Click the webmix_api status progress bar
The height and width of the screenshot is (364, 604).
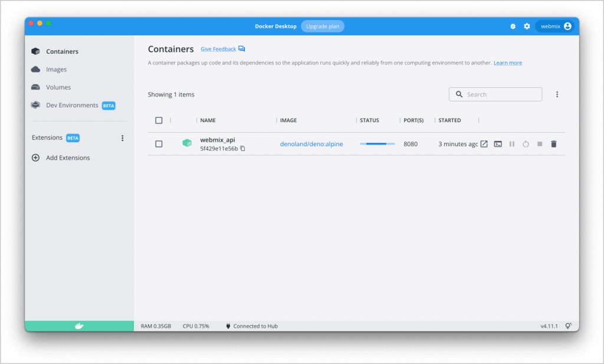pos(377,144)
